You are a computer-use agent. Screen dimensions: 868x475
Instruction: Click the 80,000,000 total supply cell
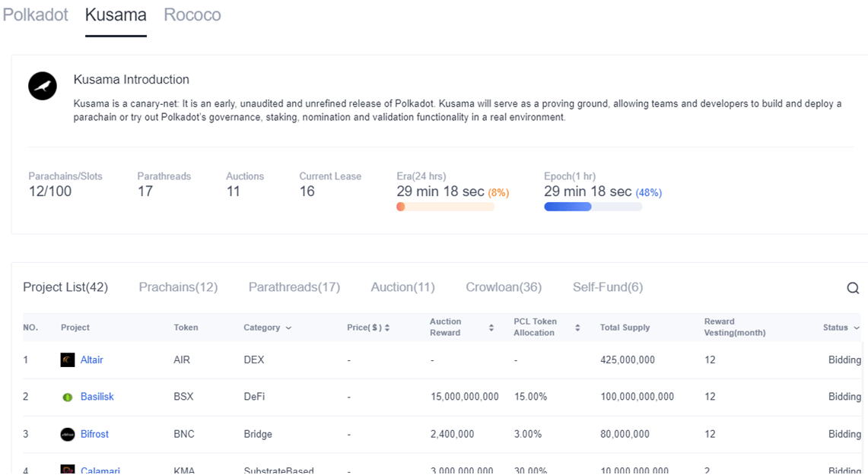625,434
